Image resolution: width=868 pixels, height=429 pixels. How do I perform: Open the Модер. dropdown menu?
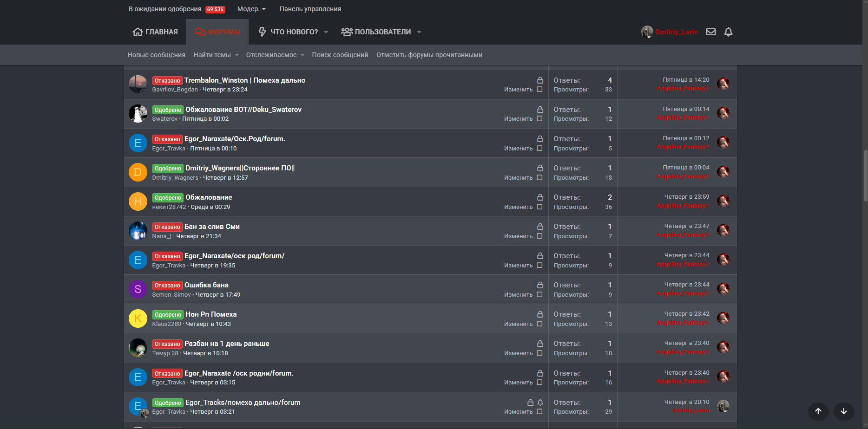[251, 9]
